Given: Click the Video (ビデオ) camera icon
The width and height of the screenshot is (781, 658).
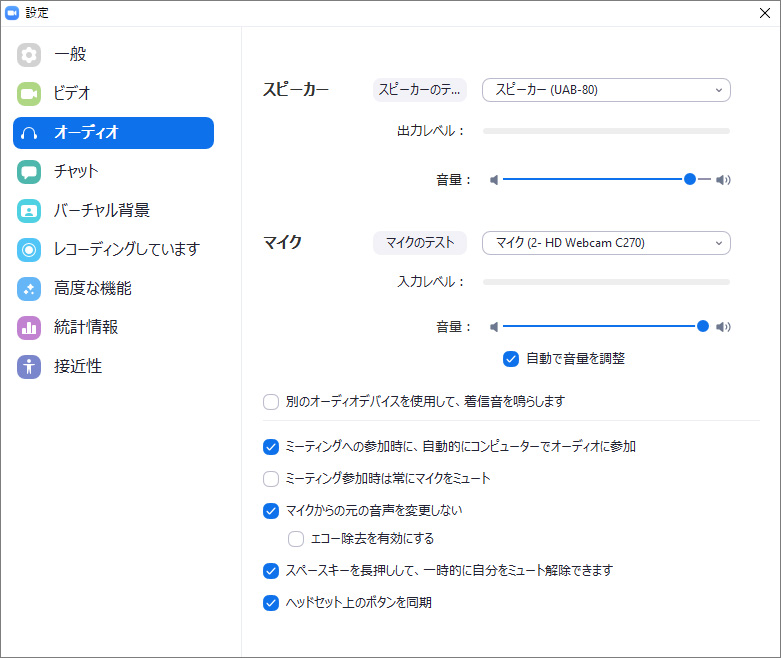Looking at the screenshot, I should coord(29,94).
